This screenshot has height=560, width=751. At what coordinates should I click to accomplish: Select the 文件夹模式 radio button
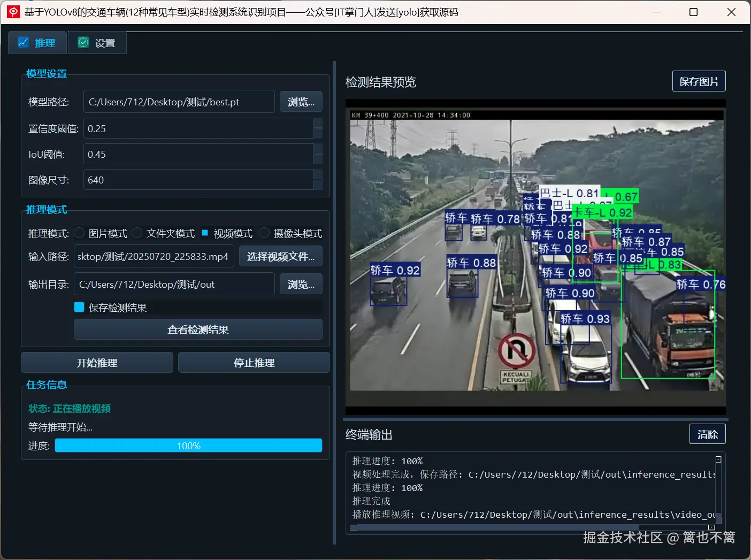point(137,233)
